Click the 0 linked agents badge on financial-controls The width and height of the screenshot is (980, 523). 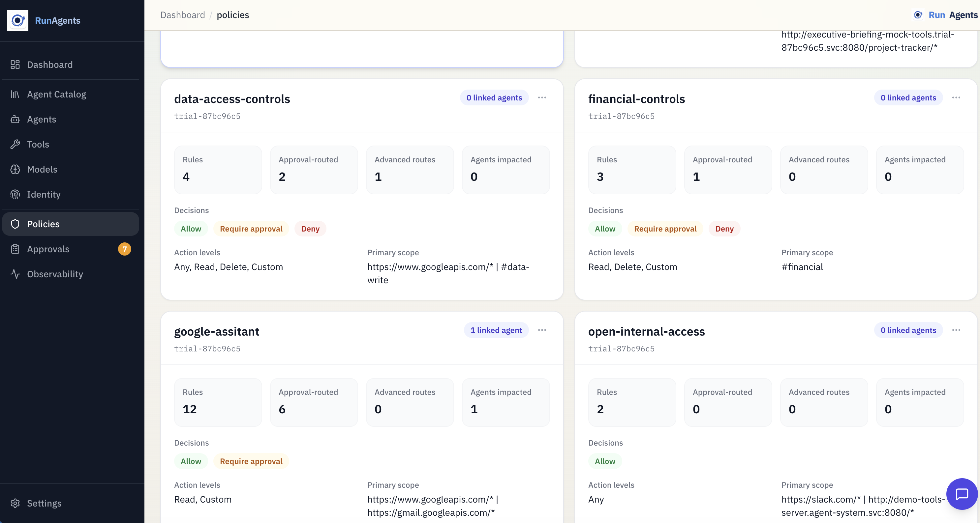(908, 98)
